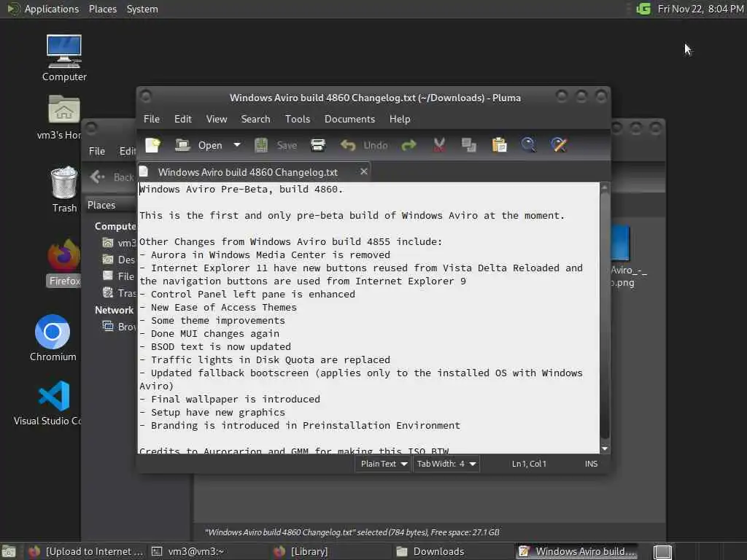Redo the action with the green arrow
Viewport: 747px width, 560px height.
[x=409, y=145]
